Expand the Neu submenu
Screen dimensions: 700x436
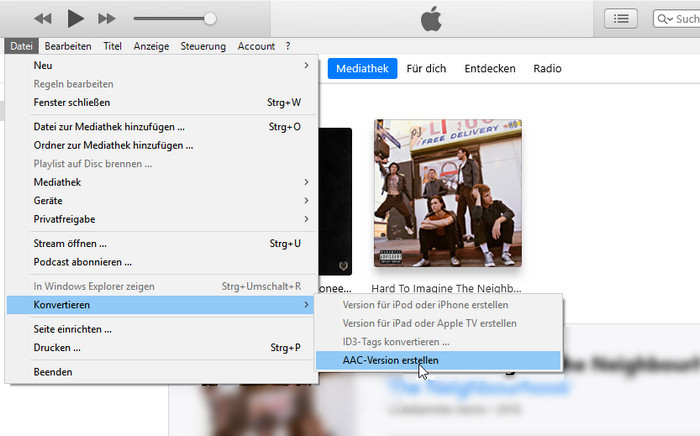tap(161, 66)
